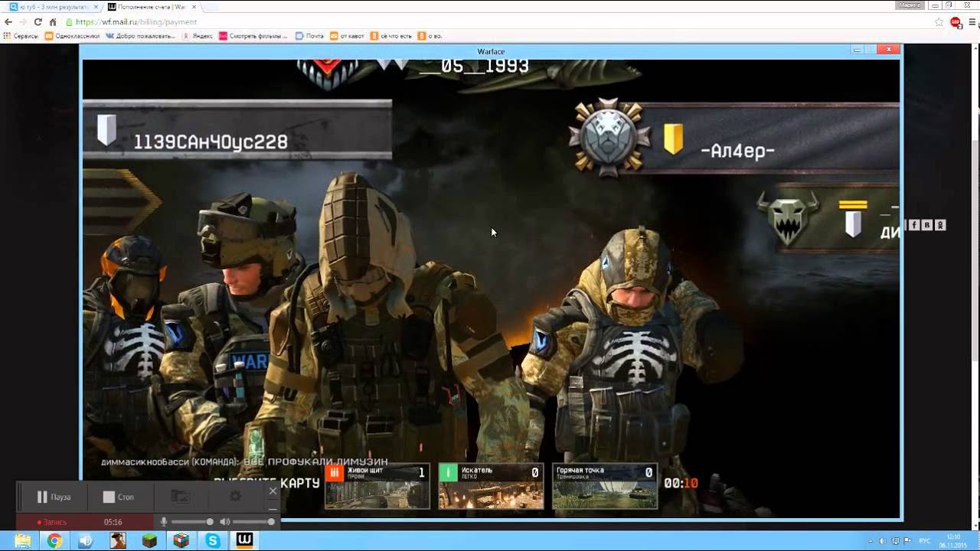Screen dimensions: 980x551
Task: Open the от кавот bookmark
Action: [347, 36]
